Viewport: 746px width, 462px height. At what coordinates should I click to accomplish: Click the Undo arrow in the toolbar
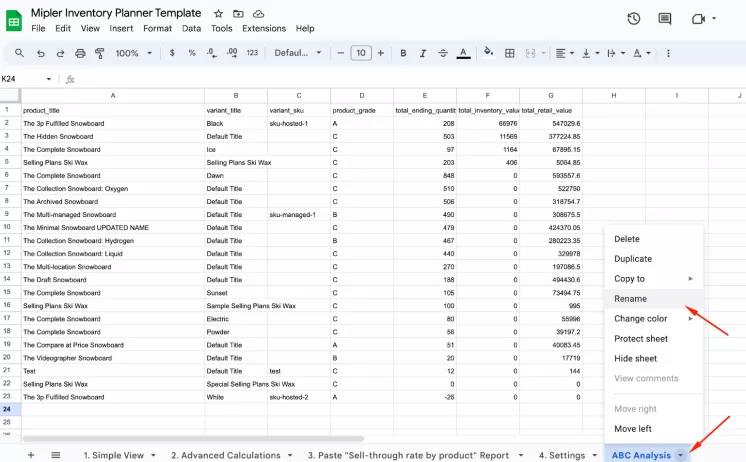tap(42, 53)
